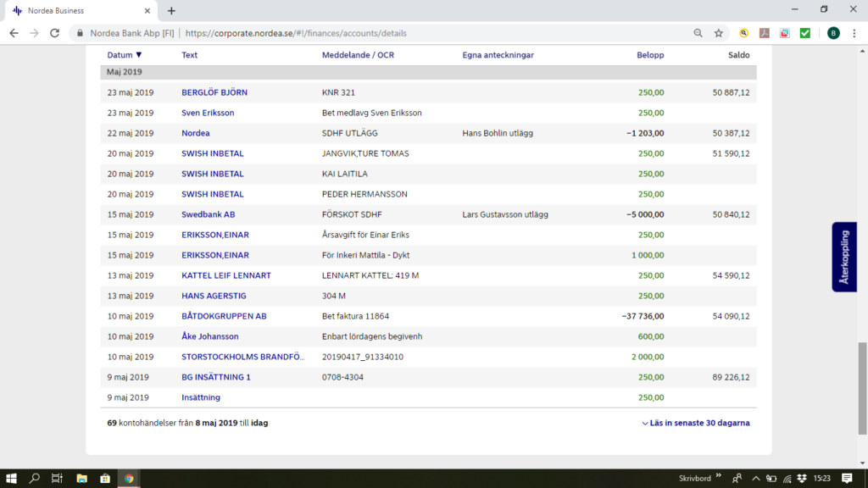Screen dimensions: 868x488
Task: Select the Hans Bohlin utlägg note
Action: 498,133
